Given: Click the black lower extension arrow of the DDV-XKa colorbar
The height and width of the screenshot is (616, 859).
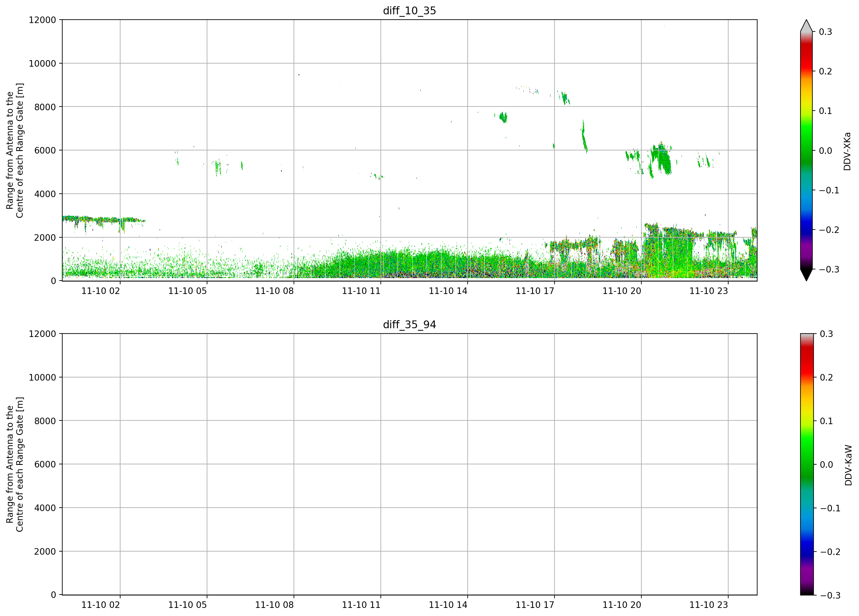Looking at the screenshot, I should (x=806, y=275).
